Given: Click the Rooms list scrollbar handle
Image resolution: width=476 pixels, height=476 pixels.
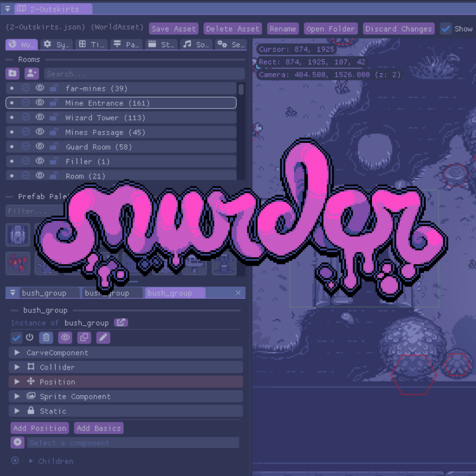Looking at the screenshot, I should coord(241,89).
